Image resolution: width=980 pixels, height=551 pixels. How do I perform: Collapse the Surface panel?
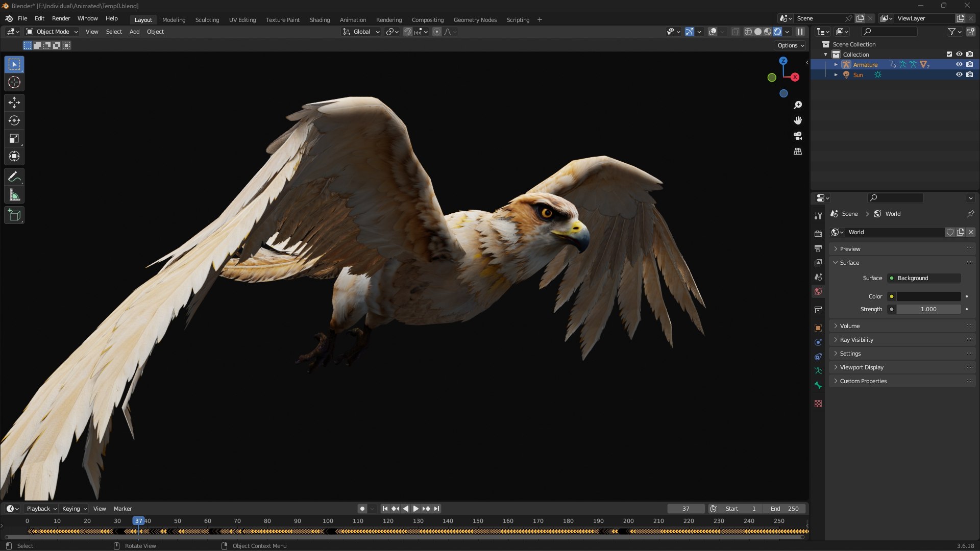click(902, 263)
